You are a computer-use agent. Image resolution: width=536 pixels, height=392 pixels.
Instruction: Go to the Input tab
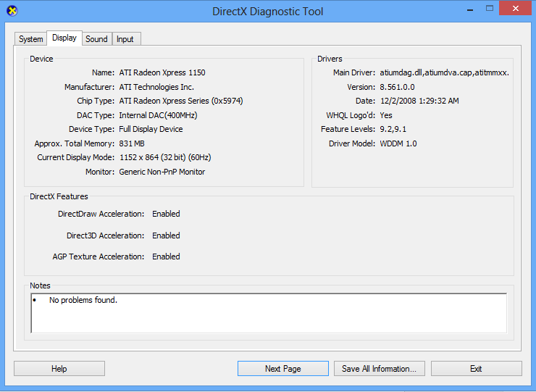click(125, 39)
